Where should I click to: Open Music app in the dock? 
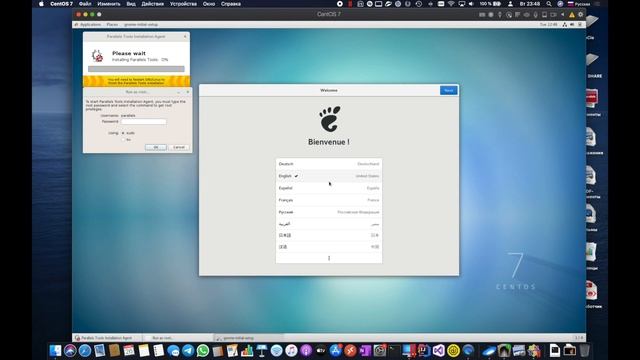tap(291, 351)
